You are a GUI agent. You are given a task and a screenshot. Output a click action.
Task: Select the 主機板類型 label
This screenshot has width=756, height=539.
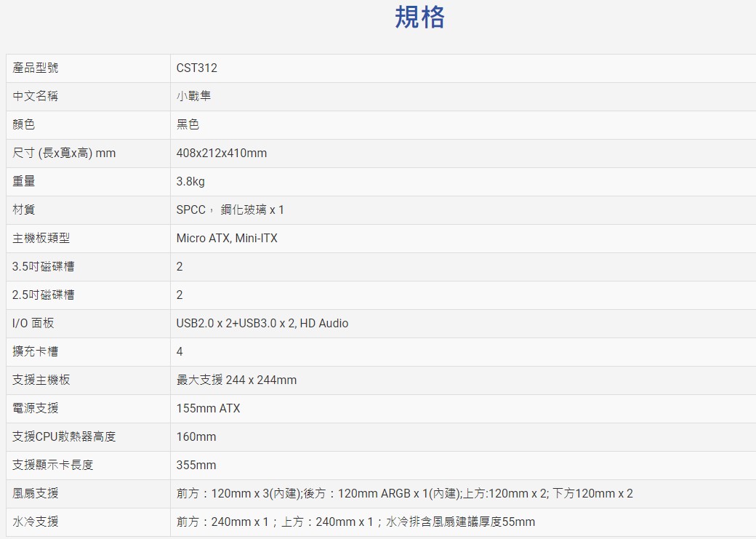click(x=41, y=239)
